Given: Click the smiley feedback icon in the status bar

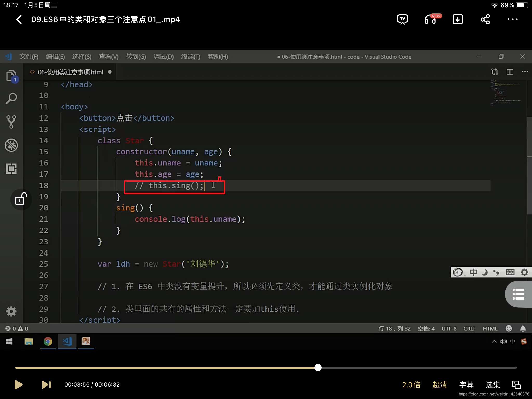Looking at the screenshot, I should 509,329.
